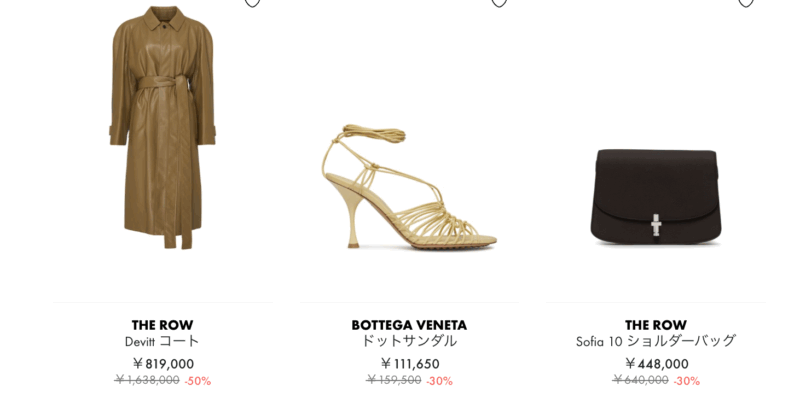Viewport: 800px width, 398px height.
Task: Click the -30% label under the sandal
Action: click(x=439, y=381)
